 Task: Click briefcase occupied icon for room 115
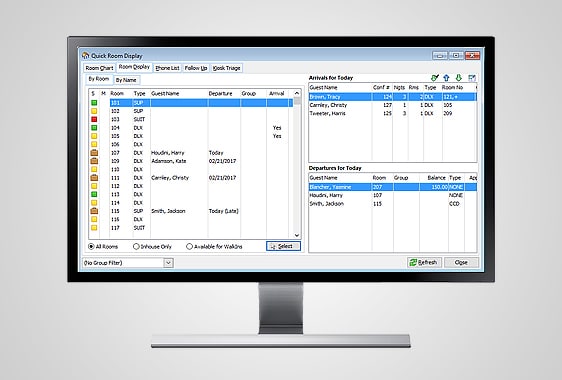[94, 211]
